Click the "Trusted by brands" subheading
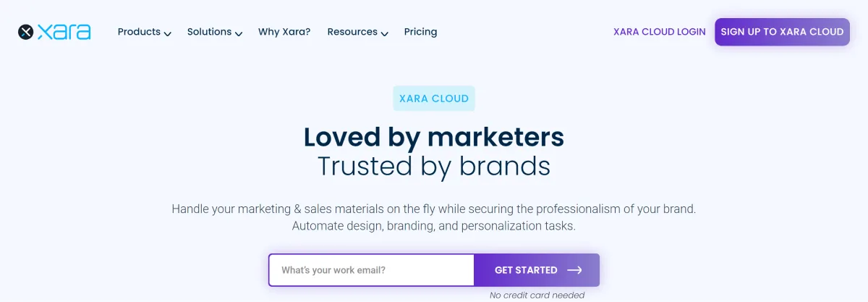The width and height of the screenshot is (868, 302). click(x=434, y=166)
